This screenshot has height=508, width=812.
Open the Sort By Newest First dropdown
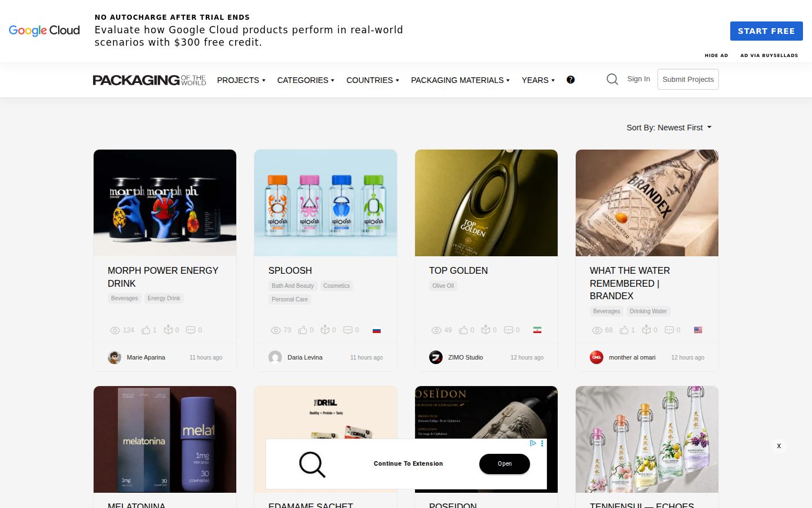pyautogui.click(x=669, y=128)
